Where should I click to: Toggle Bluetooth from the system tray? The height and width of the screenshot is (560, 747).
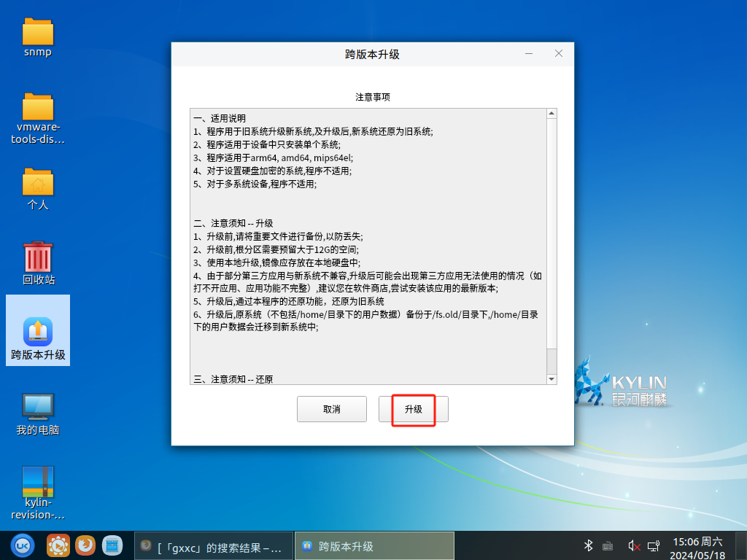point(588,545)
